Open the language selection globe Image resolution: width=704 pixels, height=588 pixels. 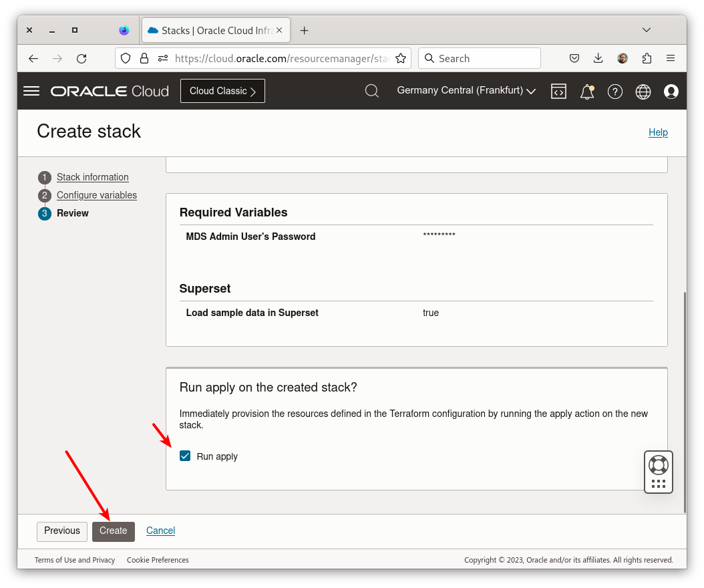[x=643, y=91]
